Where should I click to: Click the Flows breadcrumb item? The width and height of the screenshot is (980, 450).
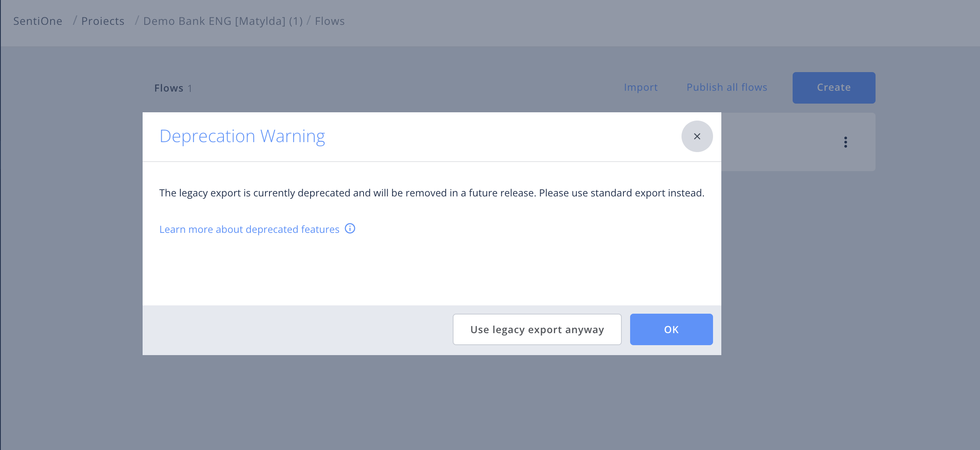pyautogui.click(x=330, y=21)
